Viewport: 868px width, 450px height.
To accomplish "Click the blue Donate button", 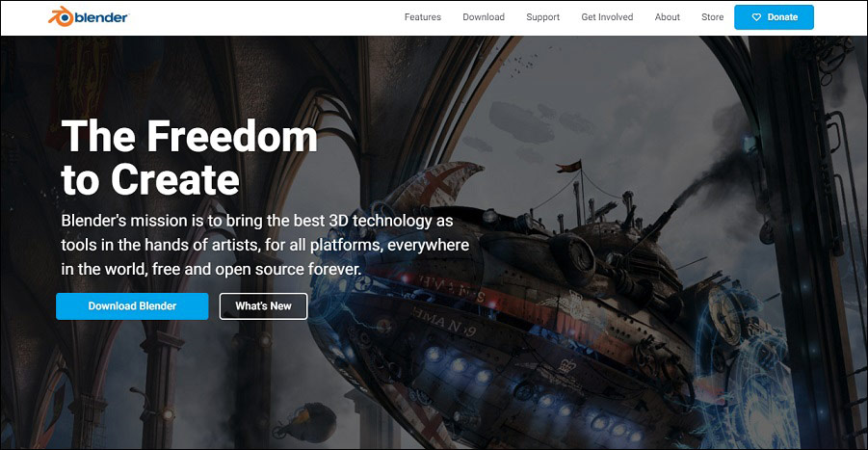I will click(774, 17).
